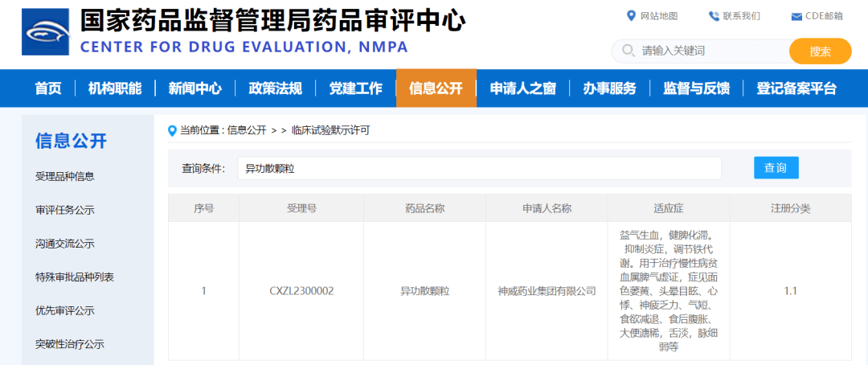The height and width of the screenshot is (365, 868).
Task: Open 登记备案平台 navigation item
Action: tap(796, 88)
